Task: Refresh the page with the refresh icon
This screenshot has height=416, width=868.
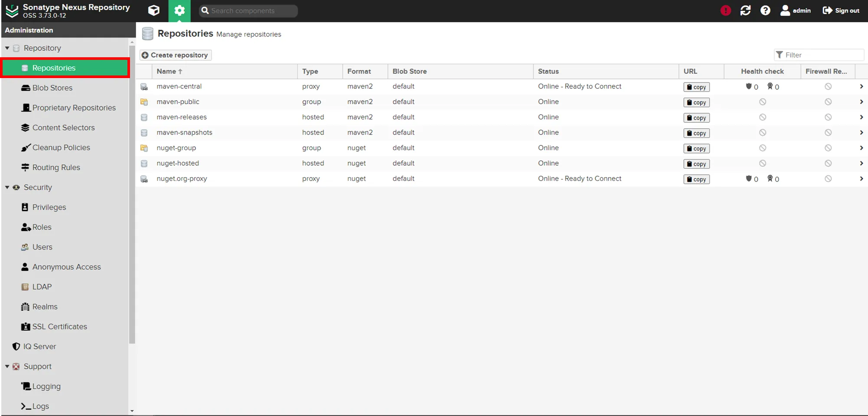Action: 745,10
